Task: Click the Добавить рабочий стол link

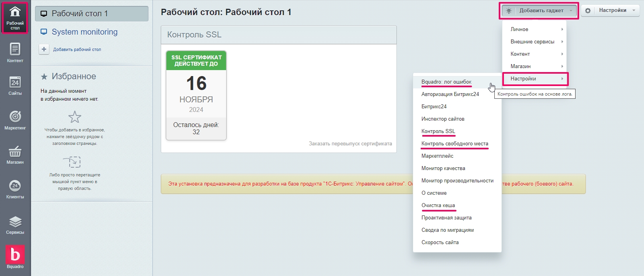Action: [x=77, y=50]
